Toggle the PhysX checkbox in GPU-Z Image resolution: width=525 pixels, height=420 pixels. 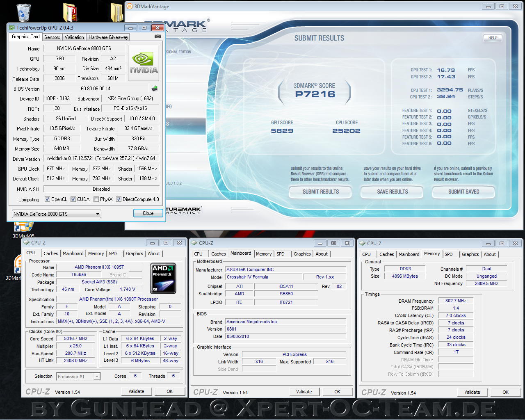pos(96,199)
